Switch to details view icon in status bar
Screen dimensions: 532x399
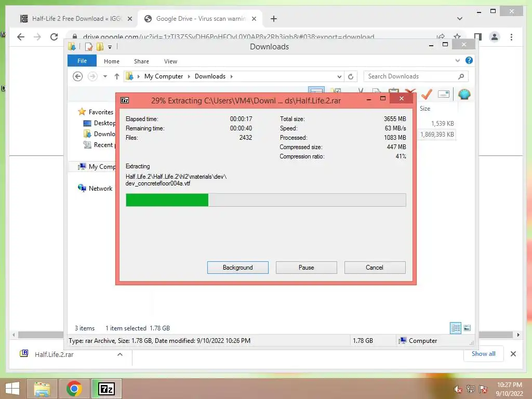[456, 328]
